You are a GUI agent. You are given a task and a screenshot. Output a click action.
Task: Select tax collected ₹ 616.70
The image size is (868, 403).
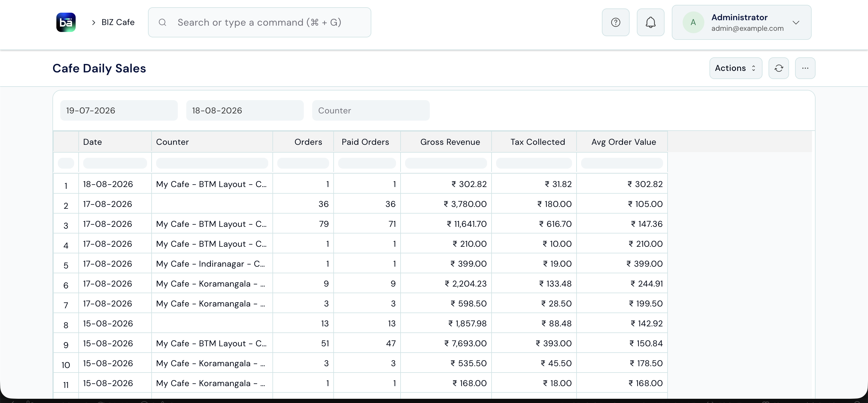(x=534, y=224)
